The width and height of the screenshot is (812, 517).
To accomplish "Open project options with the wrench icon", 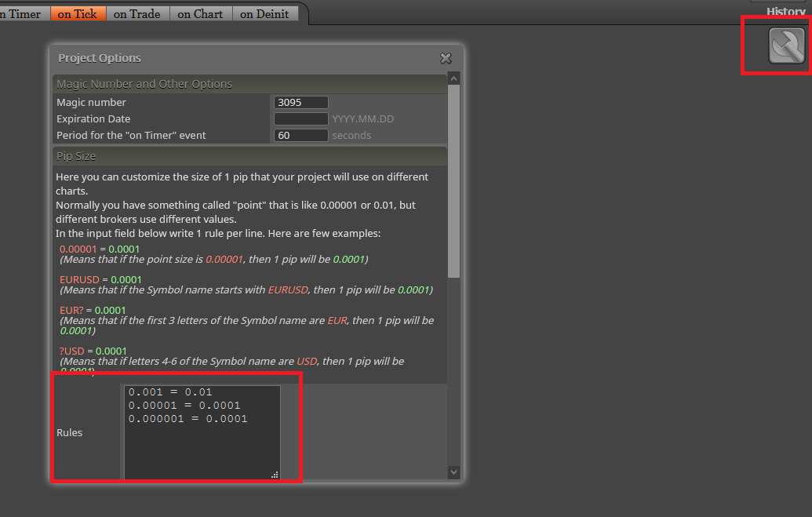I will pyautogui.click(x=787, y=46).
